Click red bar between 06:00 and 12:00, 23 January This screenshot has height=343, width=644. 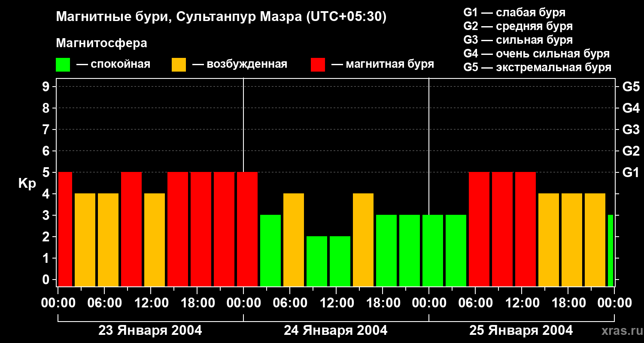click(131, 229)
